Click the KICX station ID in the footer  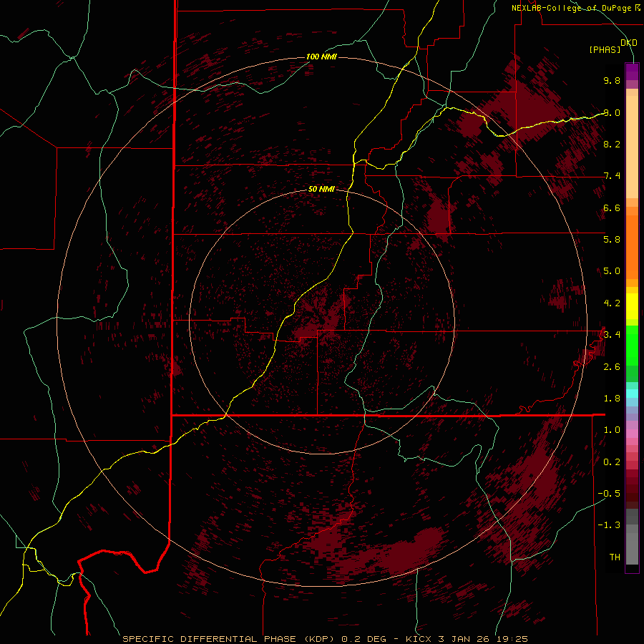coord(419,639)
